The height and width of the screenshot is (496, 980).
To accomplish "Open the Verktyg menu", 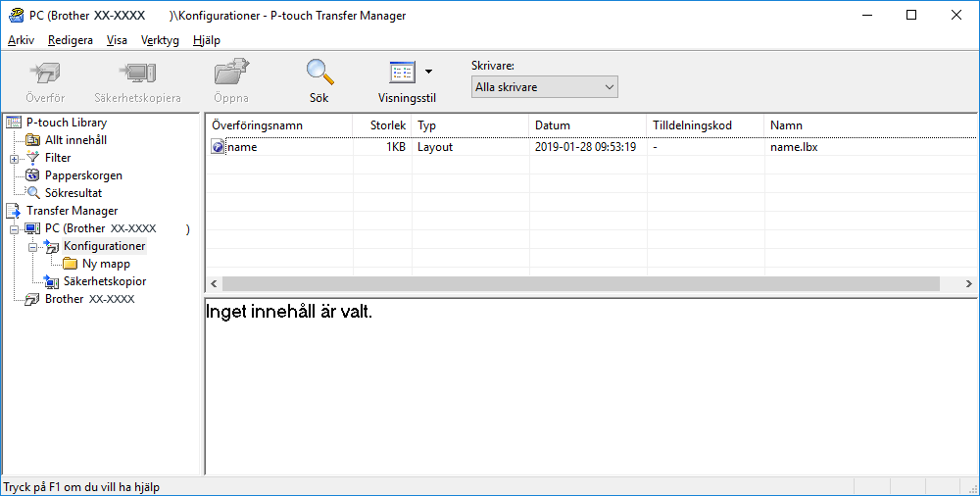I will 160,40.
